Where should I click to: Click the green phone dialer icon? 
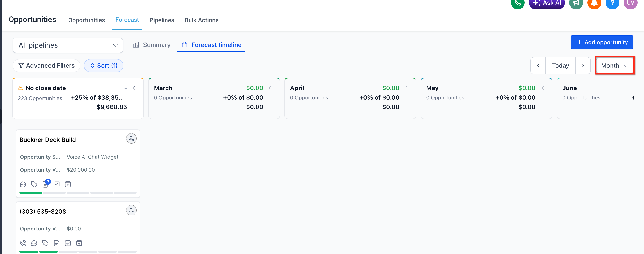[x=518, y=3]
